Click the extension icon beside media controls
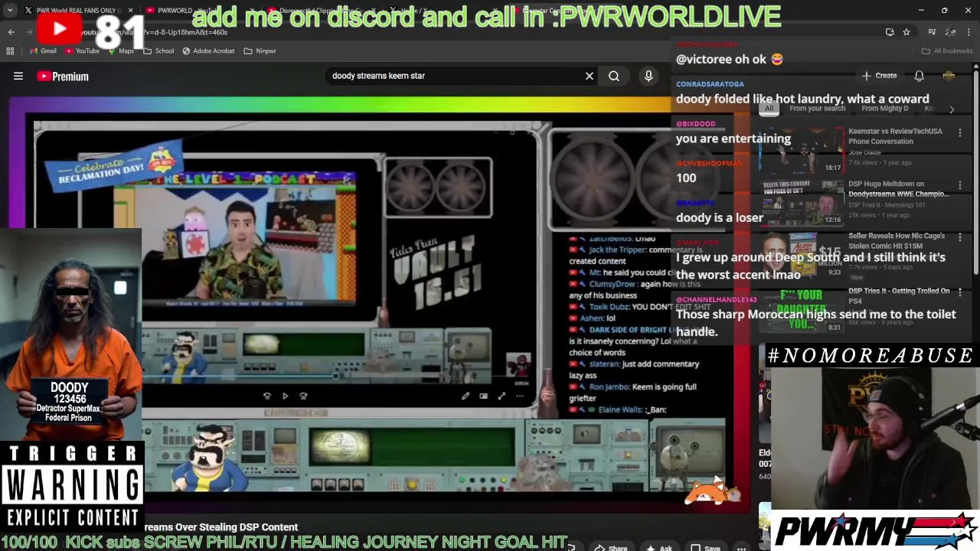 click(x=950, y=32)
